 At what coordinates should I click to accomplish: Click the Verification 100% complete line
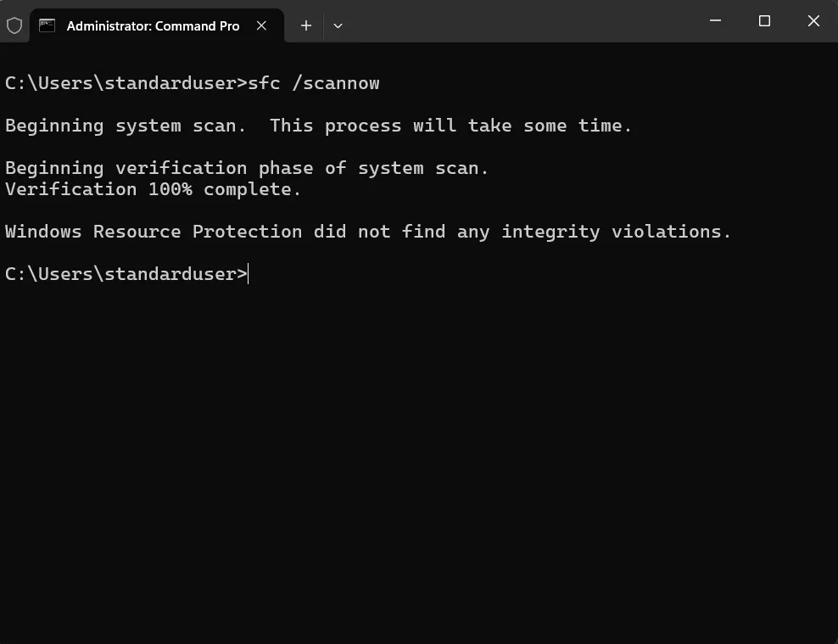click(151, 188)
